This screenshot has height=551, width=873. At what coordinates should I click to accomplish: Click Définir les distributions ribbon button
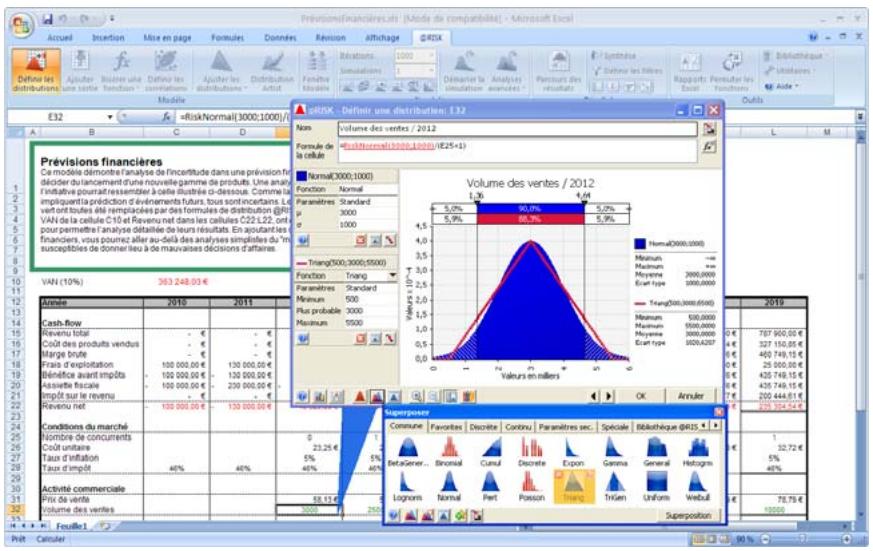click(x=36, y=71)
